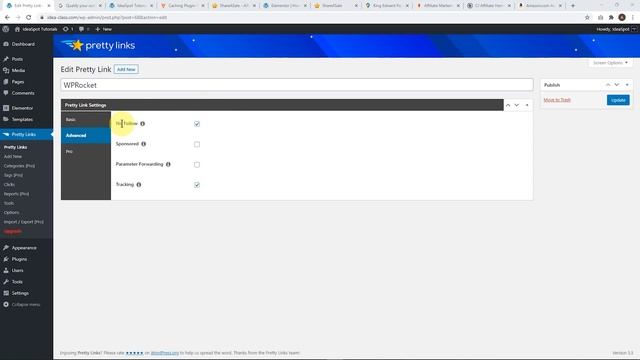Open the CJ Affiliate browser tab
The width and height of the screenshot is (640, 360).
[x=490, y=6]
